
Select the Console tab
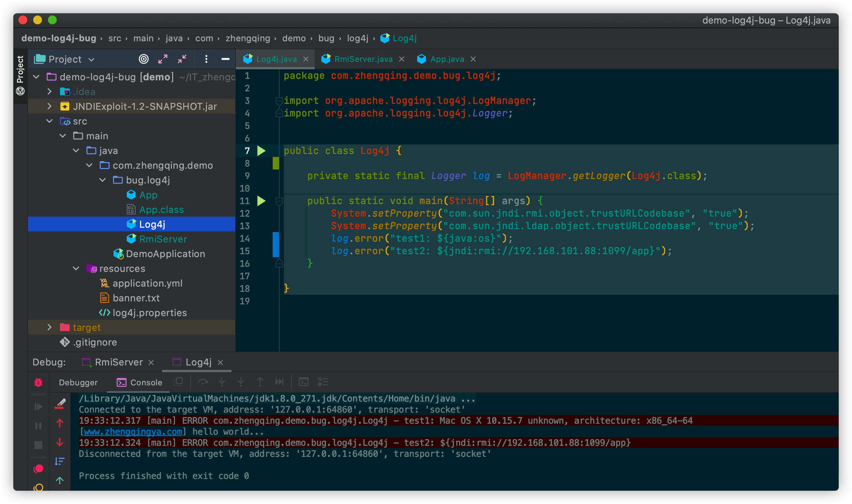point(139,382)
